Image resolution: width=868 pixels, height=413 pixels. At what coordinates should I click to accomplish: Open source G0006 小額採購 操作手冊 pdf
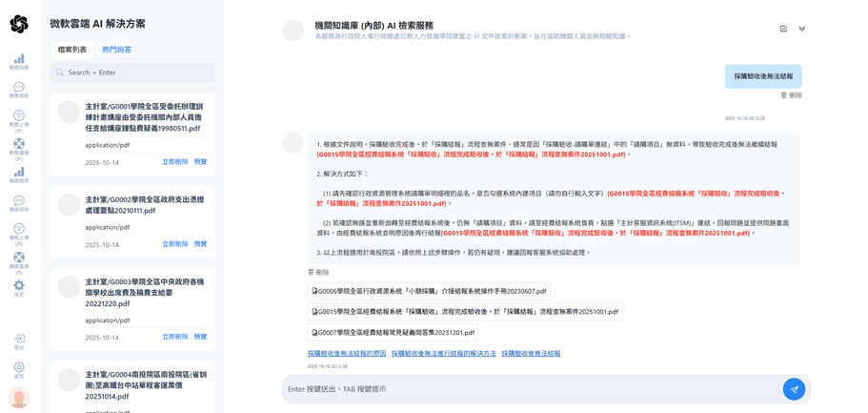(429, 291)
